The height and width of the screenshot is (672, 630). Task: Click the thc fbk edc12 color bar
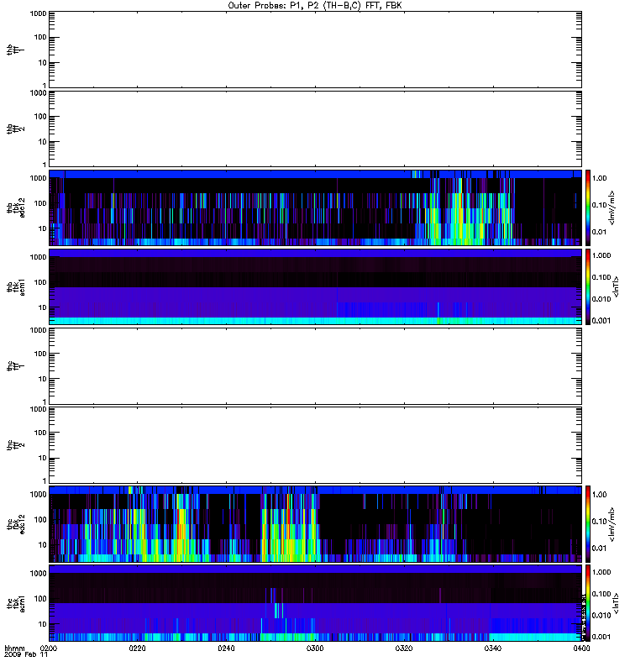(x=588, y=523)
